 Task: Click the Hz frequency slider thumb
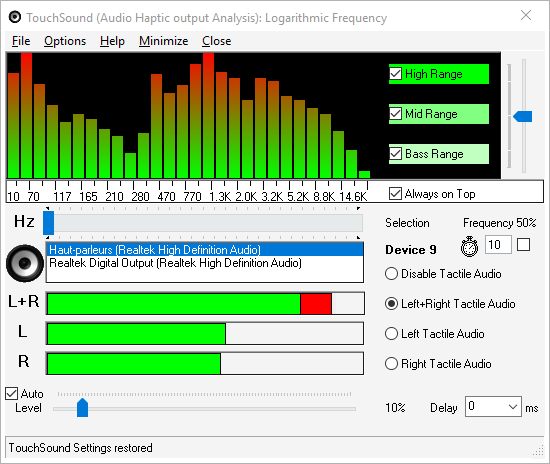point(48,223)
